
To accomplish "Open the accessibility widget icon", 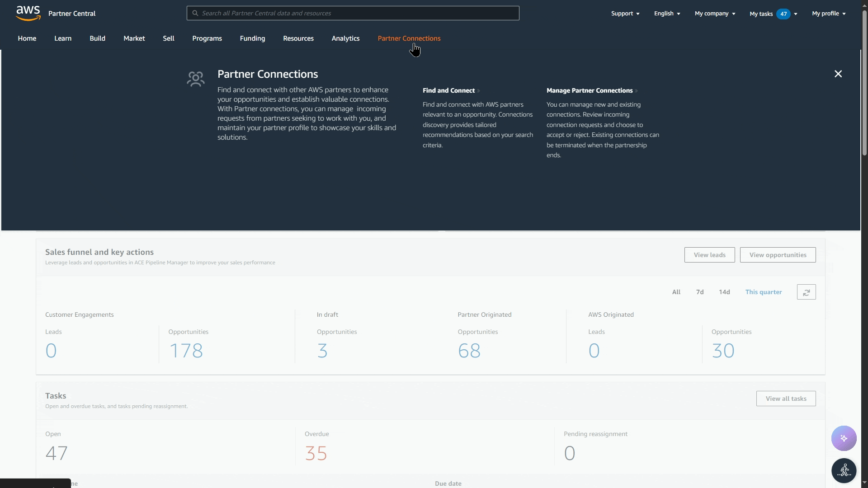I will click(844, 471).
